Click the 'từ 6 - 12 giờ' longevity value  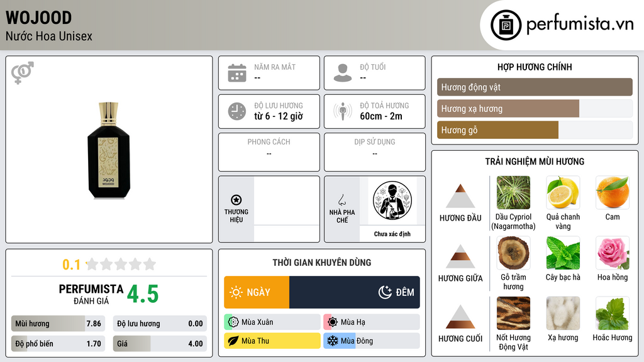pyautogui.click(x=279, y=116)
